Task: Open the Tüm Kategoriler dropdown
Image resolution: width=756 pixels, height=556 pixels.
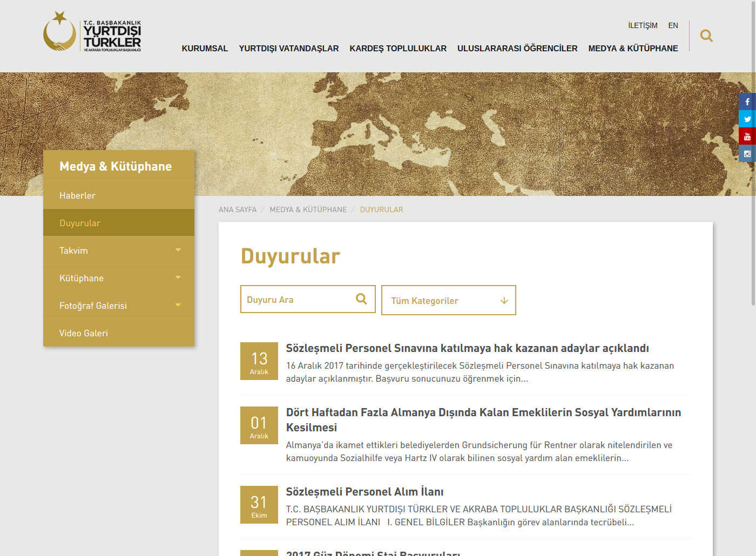Action: 448,300
